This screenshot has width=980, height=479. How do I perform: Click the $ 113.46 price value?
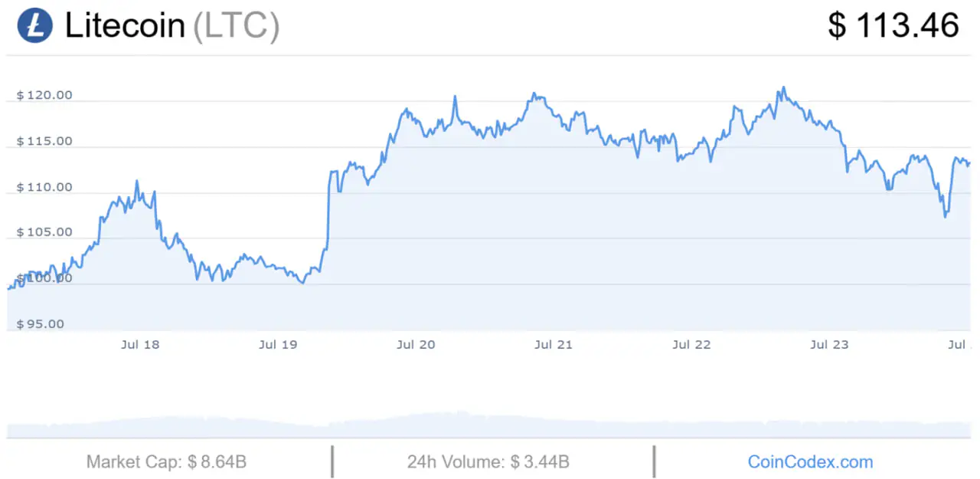click(x=893, y=25)
